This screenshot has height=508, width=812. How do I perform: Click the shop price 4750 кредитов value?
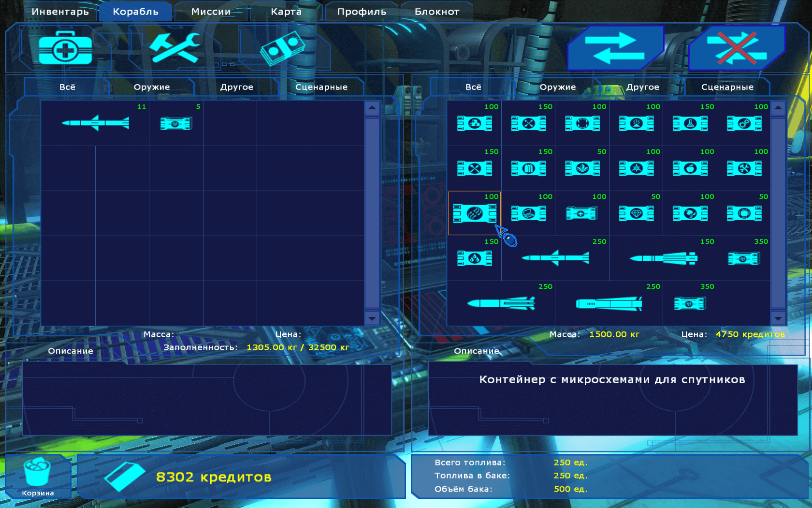tap(750, 334)
